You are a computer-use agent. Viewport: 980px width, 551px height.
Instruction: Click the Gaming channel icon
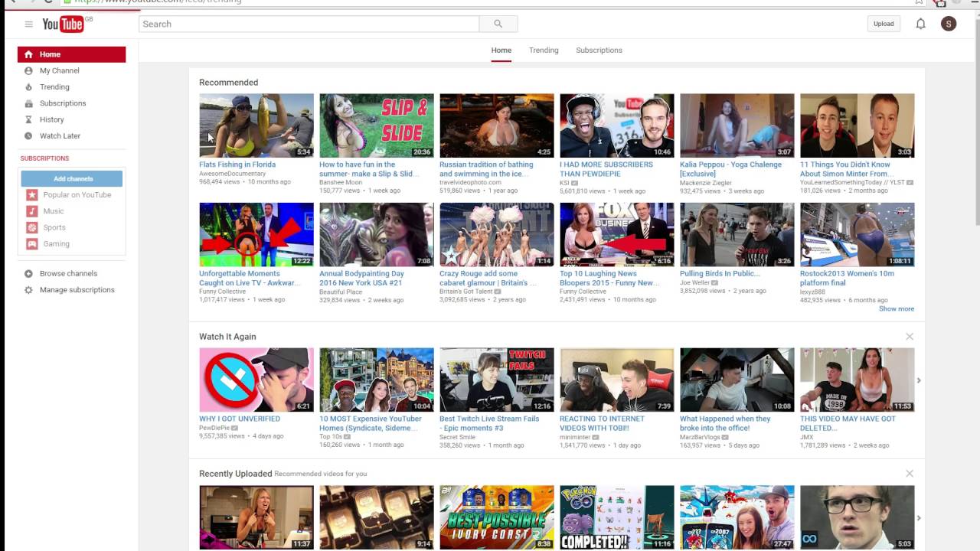(32, 243)
